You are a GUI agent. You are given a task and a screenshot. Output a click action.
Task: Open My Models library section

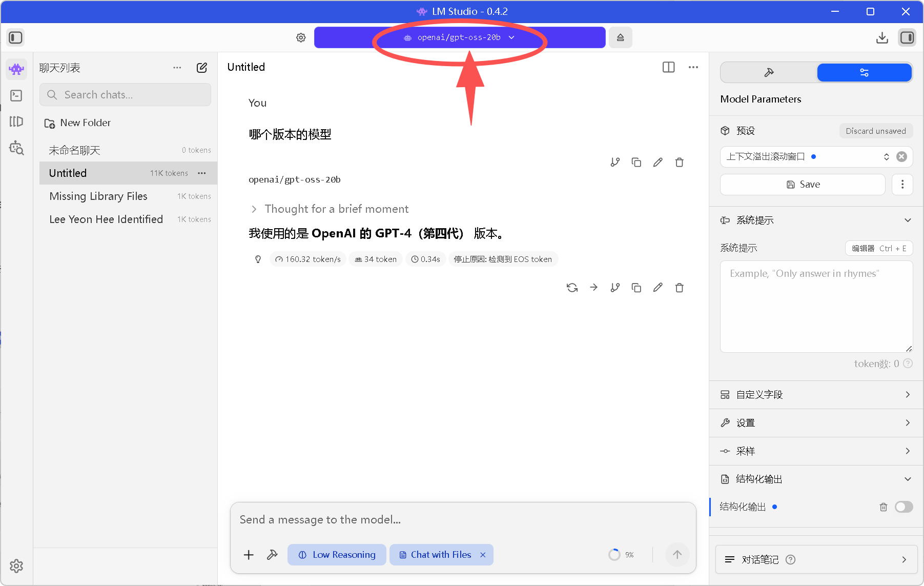16,122
